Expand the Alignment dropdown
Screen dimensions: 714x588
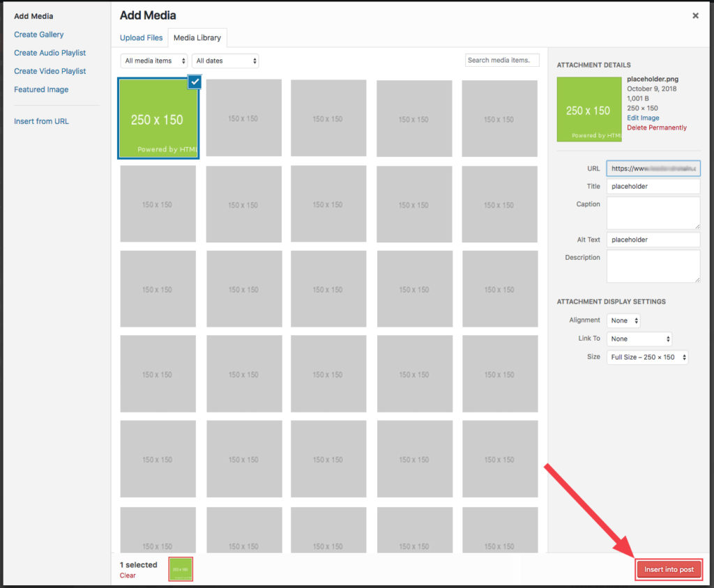pos(623,320)
